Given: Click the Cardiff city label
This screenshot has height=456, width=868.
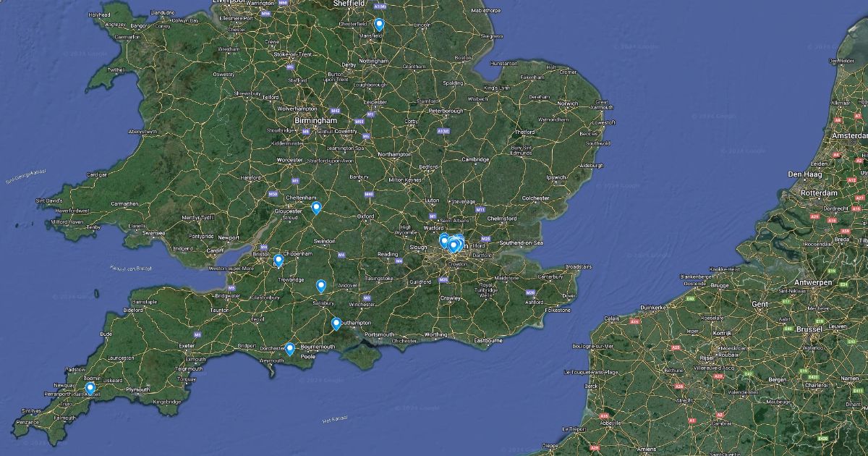Looking at the screenshot, I should pos(216,251).
